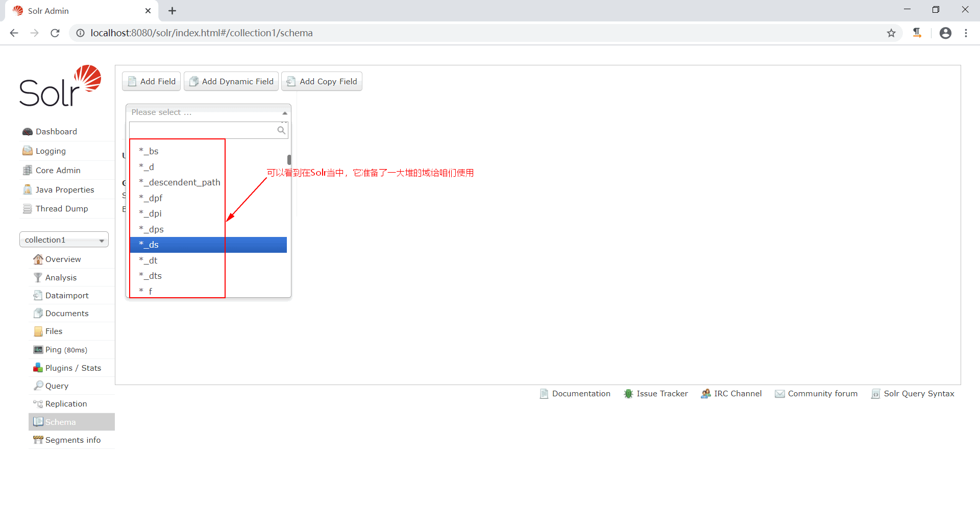The image size is (980, 526).
Task: Select the *_descendent_path field from the list
Action: (179, 182)
